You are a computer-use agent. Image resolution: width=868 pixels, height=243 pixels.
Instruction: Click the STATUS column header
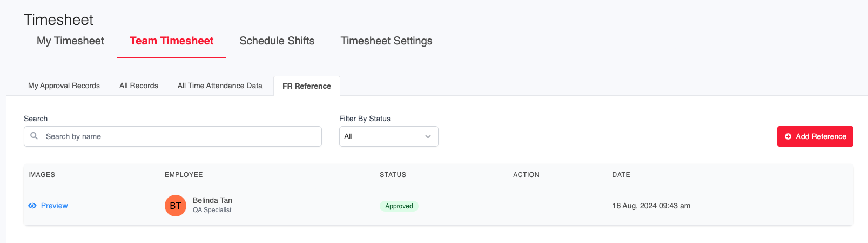coord(393,175)
